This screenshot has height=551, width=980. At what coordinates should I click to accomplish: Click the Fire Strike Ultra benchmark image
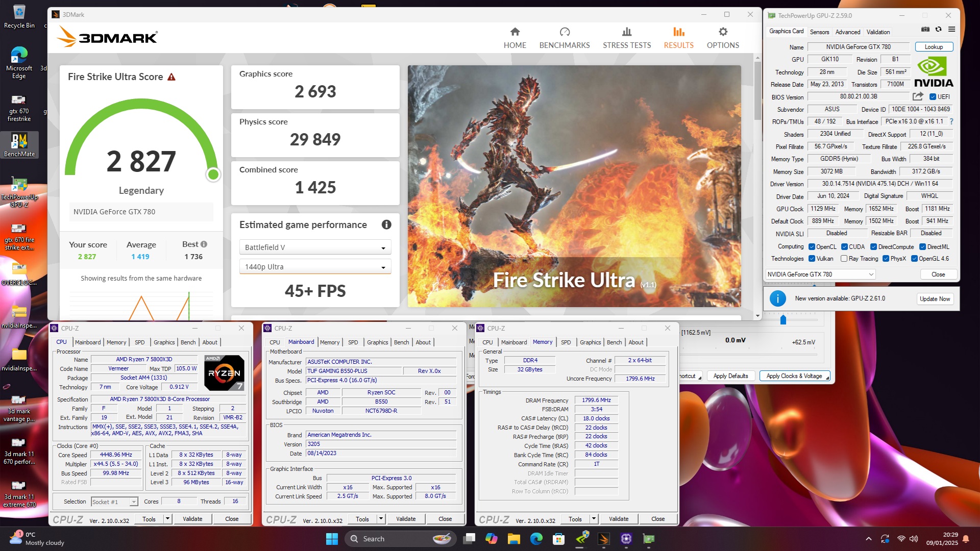point(574,186)
